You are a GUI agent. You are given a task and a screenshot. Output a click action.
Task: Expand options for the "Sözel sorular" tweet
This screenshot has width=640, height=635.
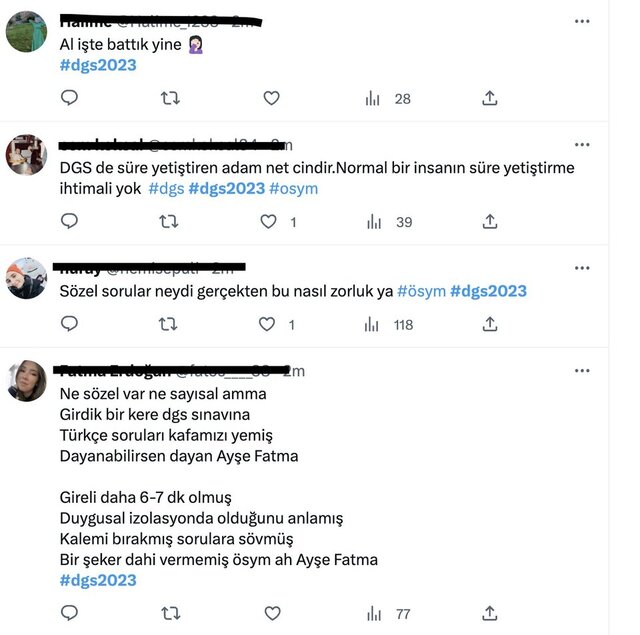(582, 268)
